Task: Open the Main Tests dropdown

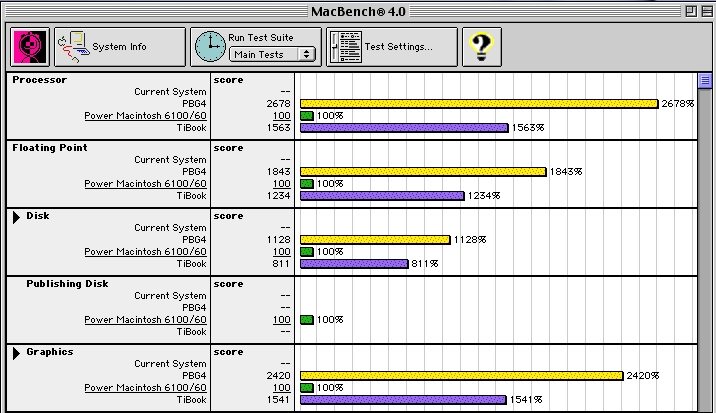Action: pos(272,54)
